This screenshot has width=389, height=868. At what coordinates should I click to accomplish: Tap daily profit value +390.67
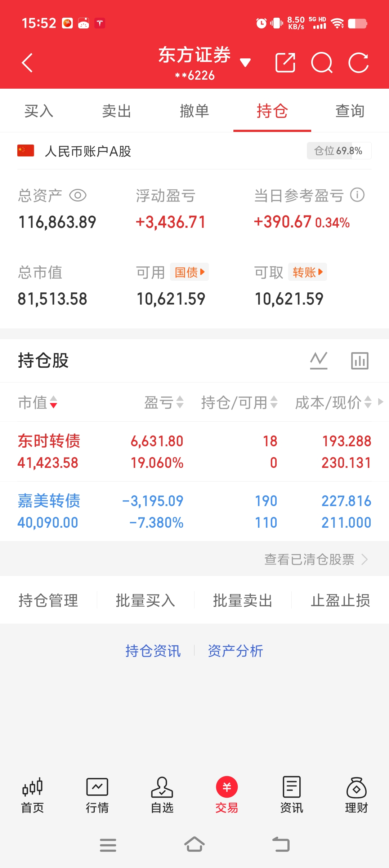pos(282,222)
